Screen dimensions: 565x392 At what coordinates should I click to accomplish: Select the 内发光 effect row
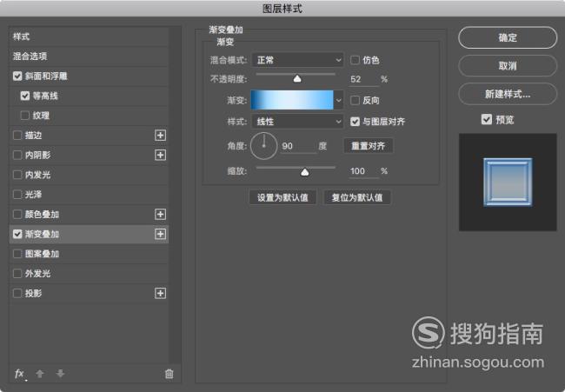(x=89, y=175)
